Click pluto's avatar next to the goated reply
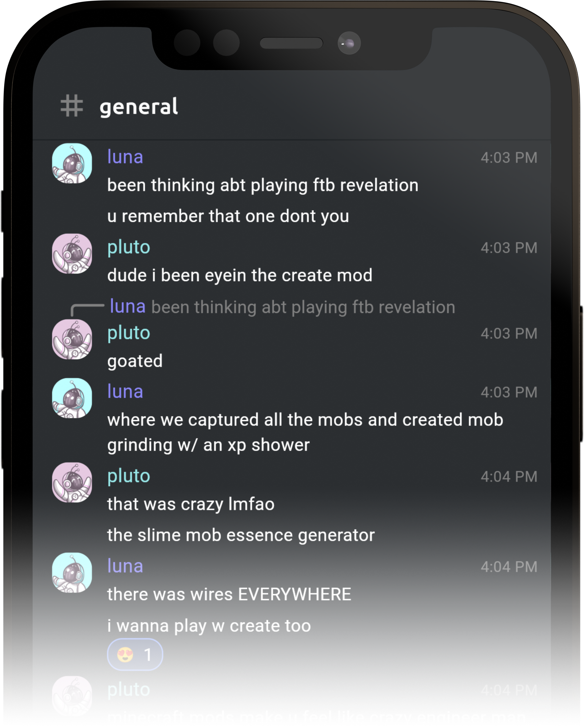Image resolution: width=584 pixels, height=728 pixels. point(72,339)
